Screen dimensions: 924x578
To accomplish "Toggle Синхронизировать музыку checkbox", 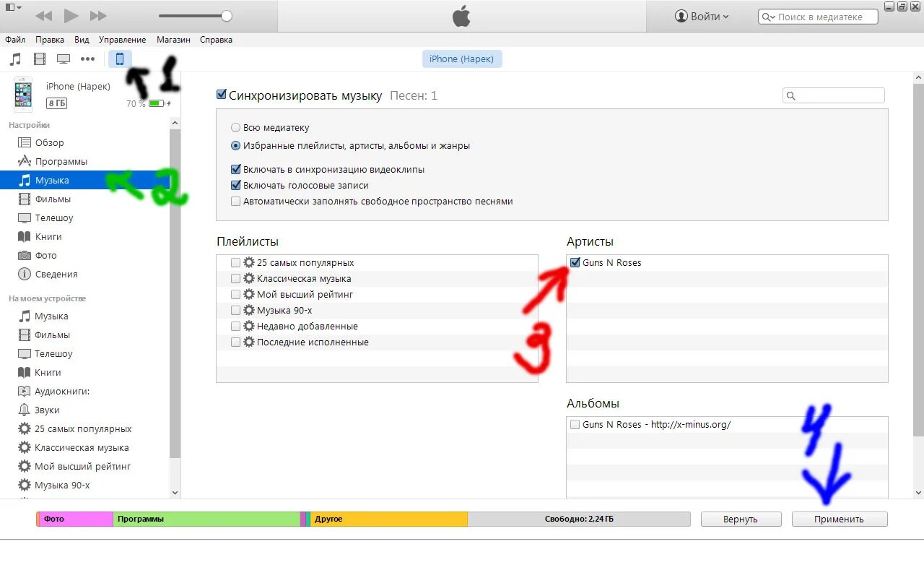I will 222,95.
